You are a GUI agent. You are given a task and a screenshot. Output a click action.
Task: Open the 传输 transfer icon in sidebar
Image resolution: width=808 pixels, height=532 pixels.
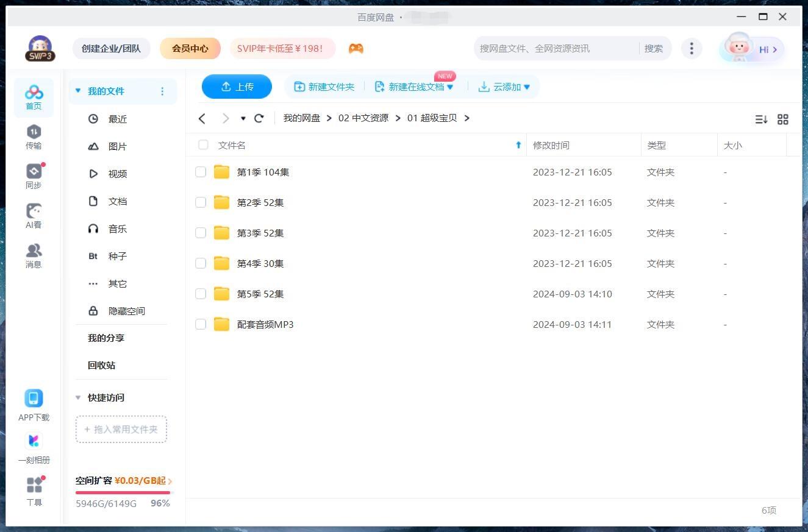pos(34,132)
